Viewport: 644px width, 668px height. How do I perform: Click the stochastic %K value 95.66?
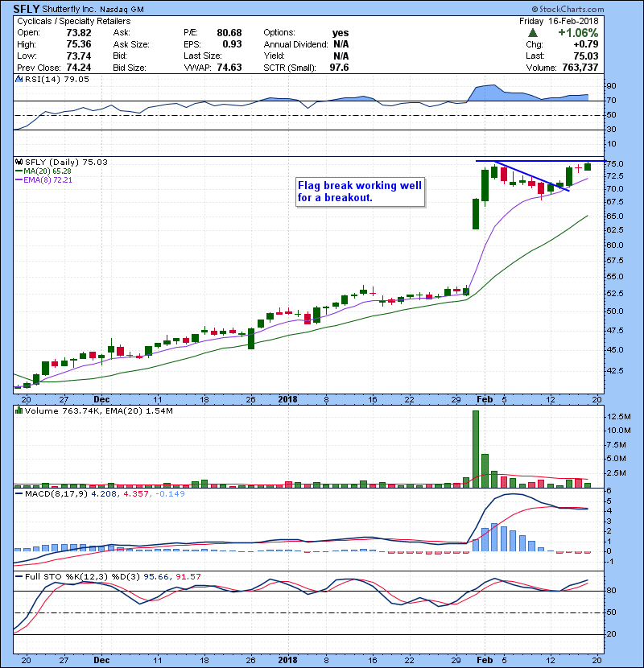[156, 577]
